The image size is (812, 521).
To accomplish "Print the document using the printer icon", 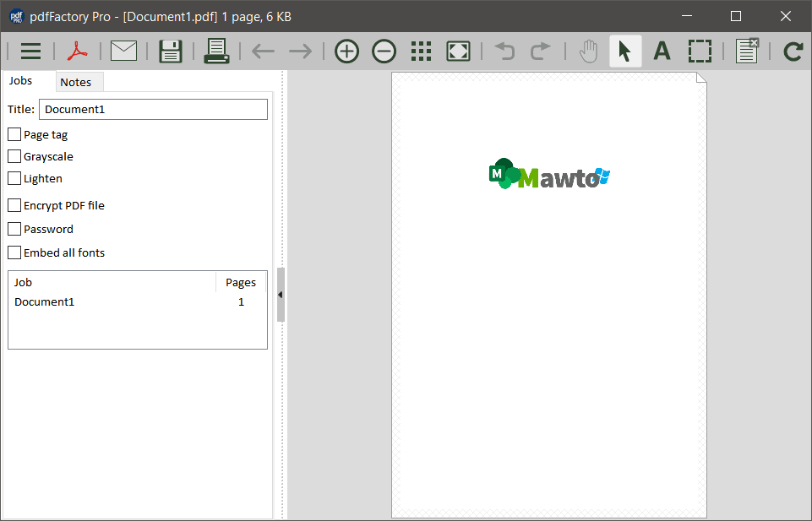I will point(216,51).
